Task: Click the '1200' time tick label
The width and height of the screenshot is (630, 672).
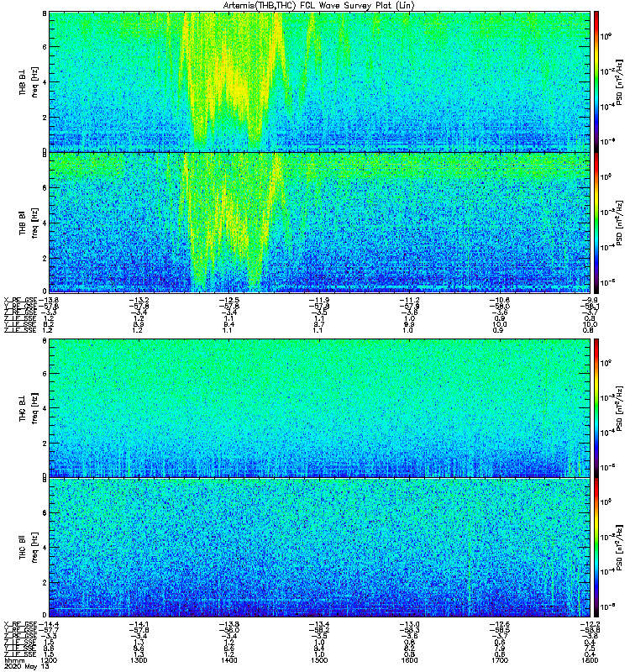Action: click(49, 660)
